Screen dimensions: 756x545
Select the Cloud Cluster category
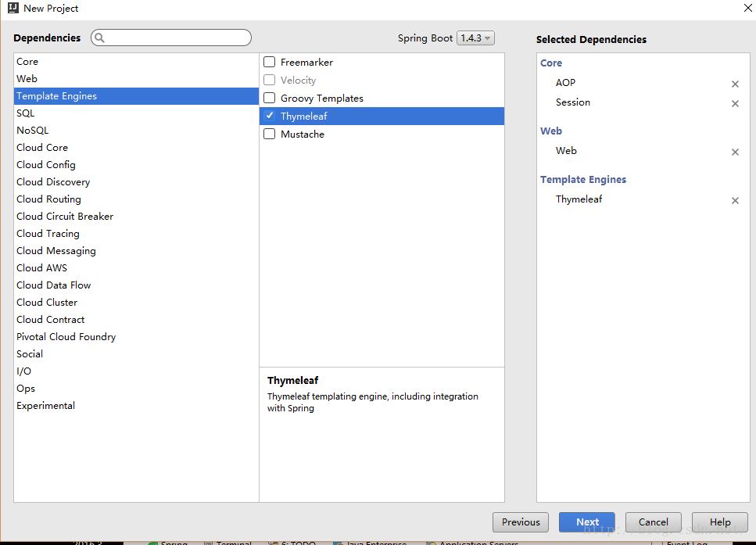coord(137,303)
